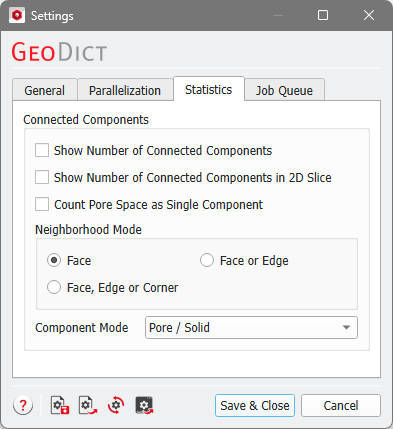Click the GeoDict app icon in title bar

click(17, 15)
